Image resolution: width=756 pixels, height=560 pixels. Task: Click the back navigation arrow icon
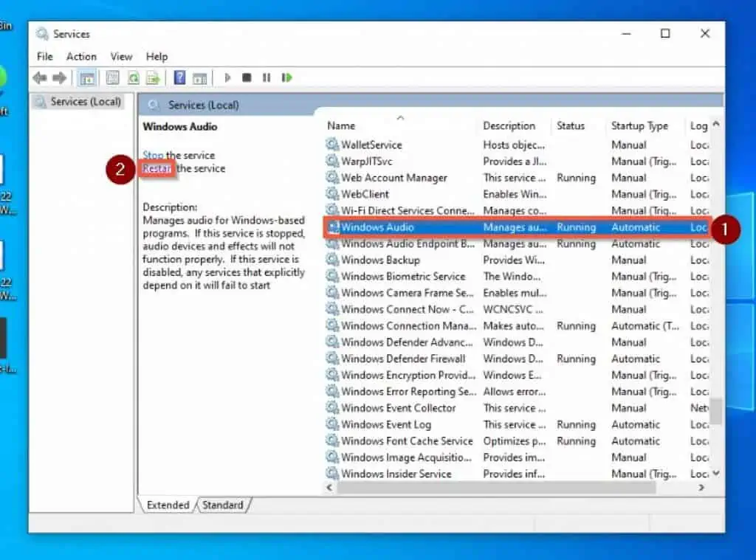pyautogui.click(x=39, y=77)
